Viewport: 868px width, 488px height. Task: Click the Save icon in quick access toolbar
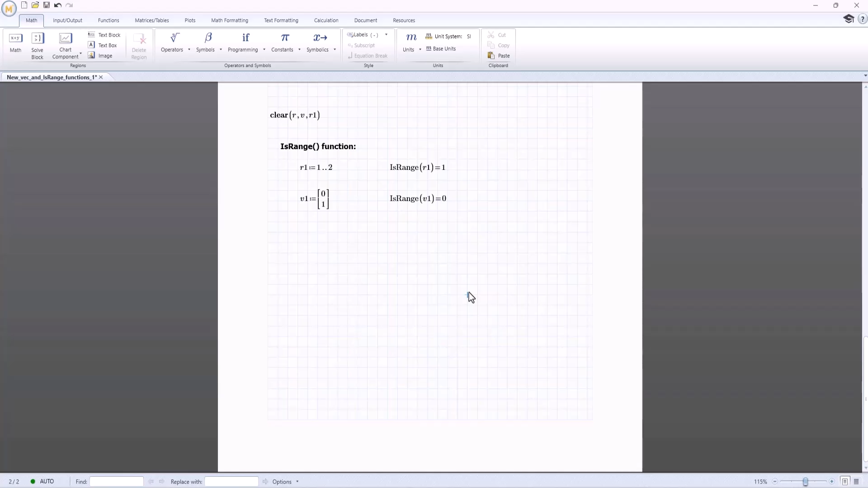(x=47, y=5)
